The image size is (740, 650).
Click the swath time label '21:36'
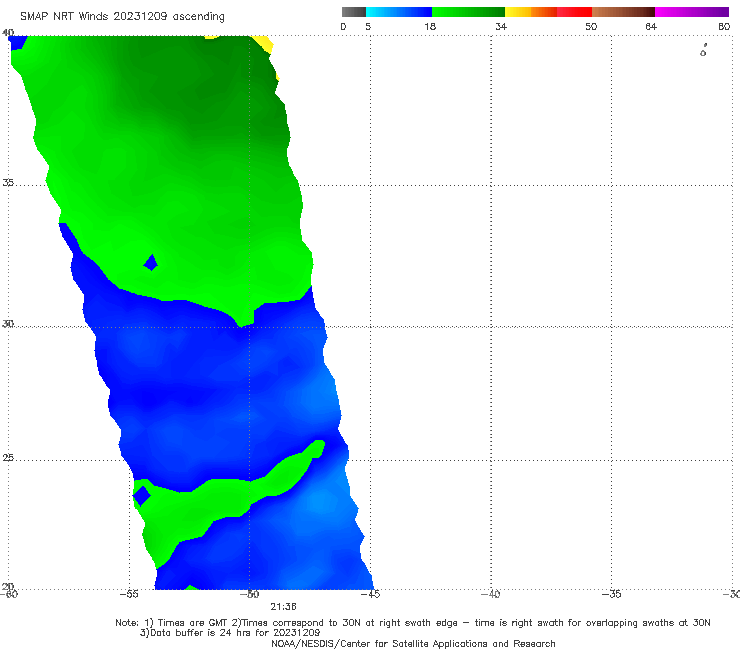pos(283,607)
